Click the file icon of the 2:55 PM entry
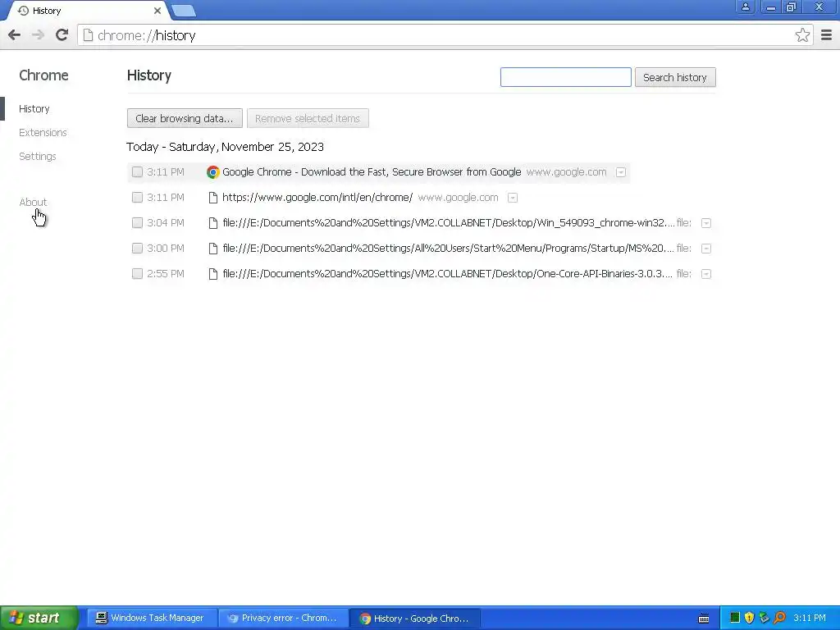 coord(213,274)
